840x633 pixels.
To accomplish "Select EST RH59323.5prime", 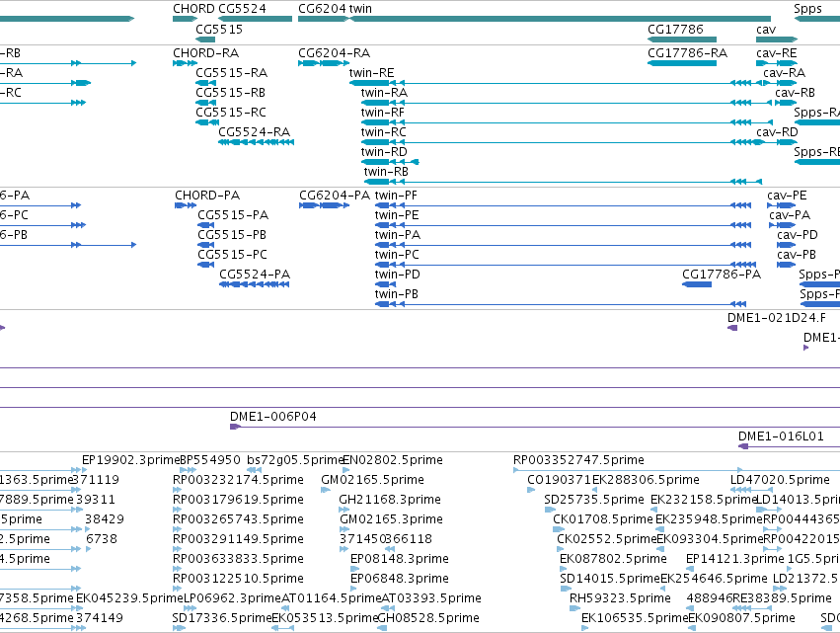I will [x=620, y=598].
